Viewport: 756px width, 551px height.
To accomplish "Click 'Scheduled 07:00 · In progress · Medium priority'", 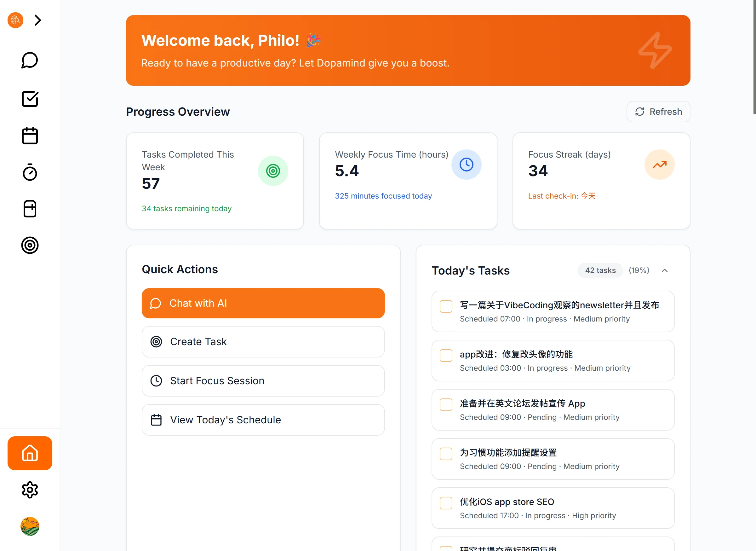I will click(545, 319).
